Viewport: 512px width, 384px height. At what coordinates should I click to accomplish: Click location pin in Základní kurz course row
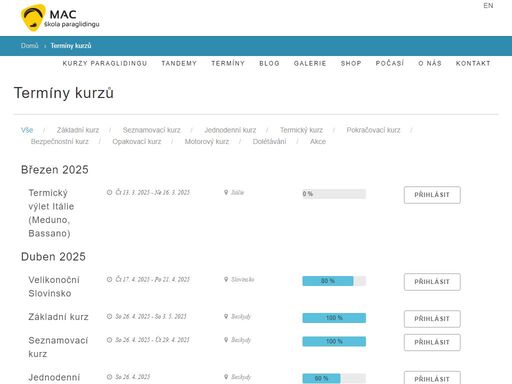click(226, 316)
